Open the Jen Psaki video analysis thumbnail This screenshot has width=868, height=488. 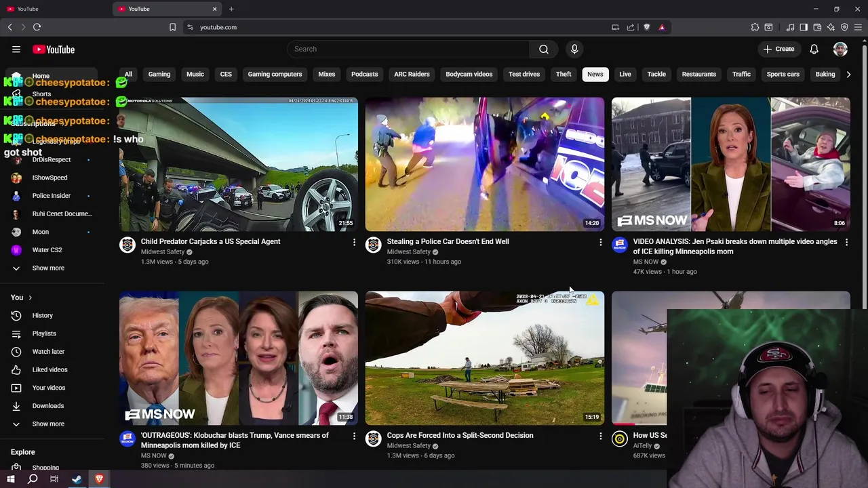(730, 164)
